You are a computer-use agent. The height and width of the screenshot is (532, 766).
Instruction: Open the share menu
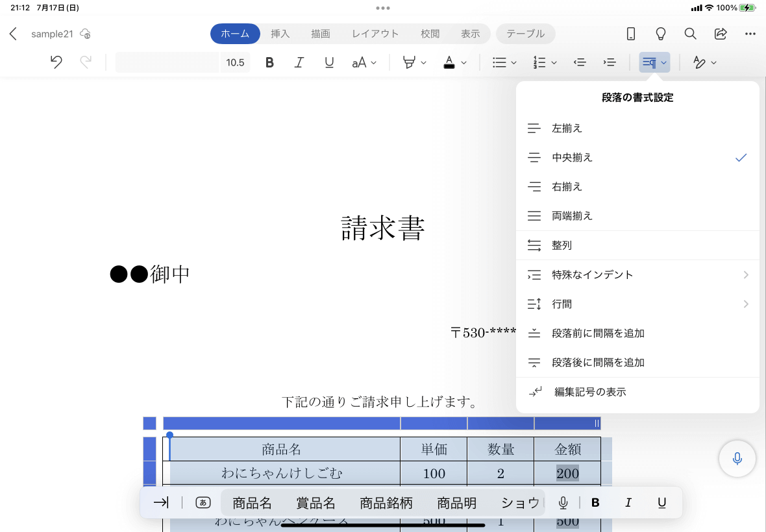(x=721, y=34)
